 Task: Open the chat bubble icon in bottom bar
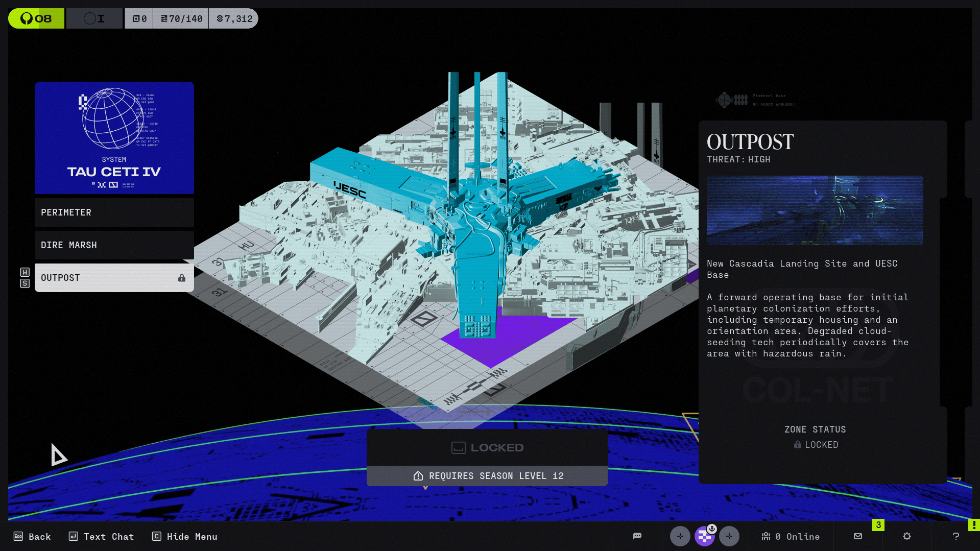point(637,536)
